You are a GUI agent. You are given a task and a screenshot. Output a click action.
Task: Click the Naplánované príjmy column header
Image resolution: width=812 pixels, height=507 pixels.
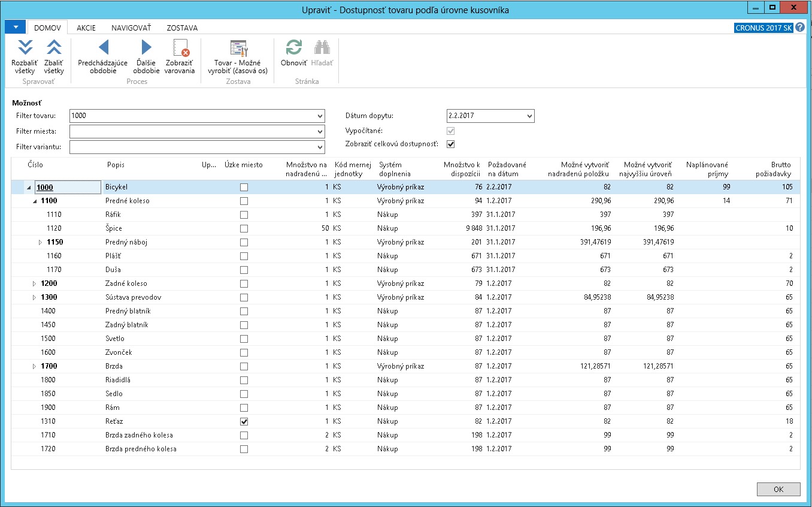(707, 169)
